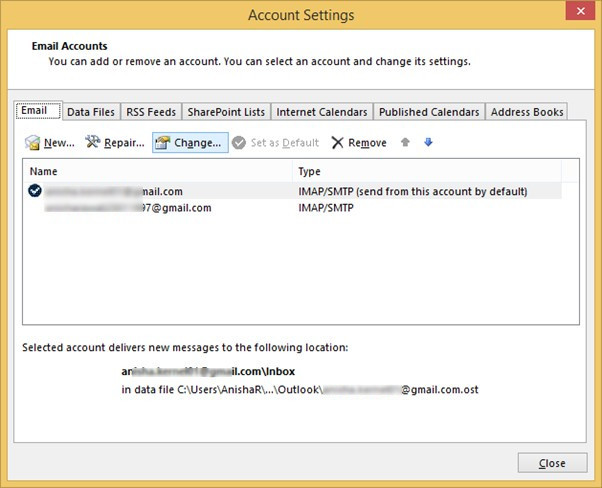Click the Repair tools icon
Image resolution: width=602 pixels, height=488 pixels.
point(94,143)
